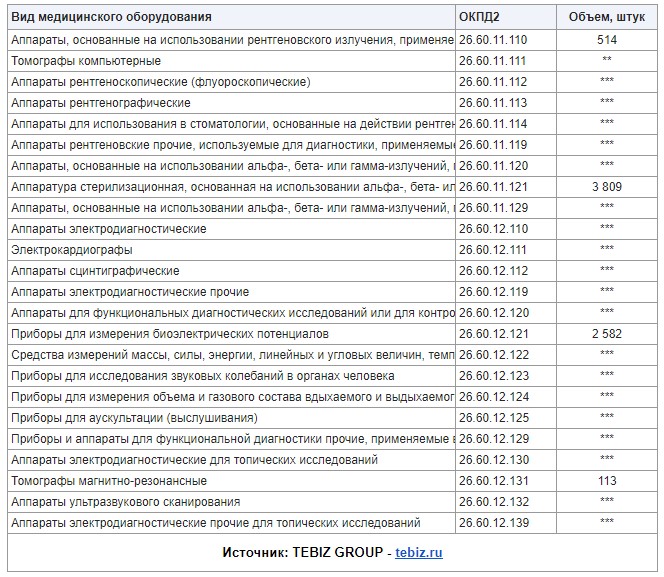Click the code cell 26.60.12.122
The width and height of the screenshot is (664, 577).
pyautogui.click(x=506, y=355)
